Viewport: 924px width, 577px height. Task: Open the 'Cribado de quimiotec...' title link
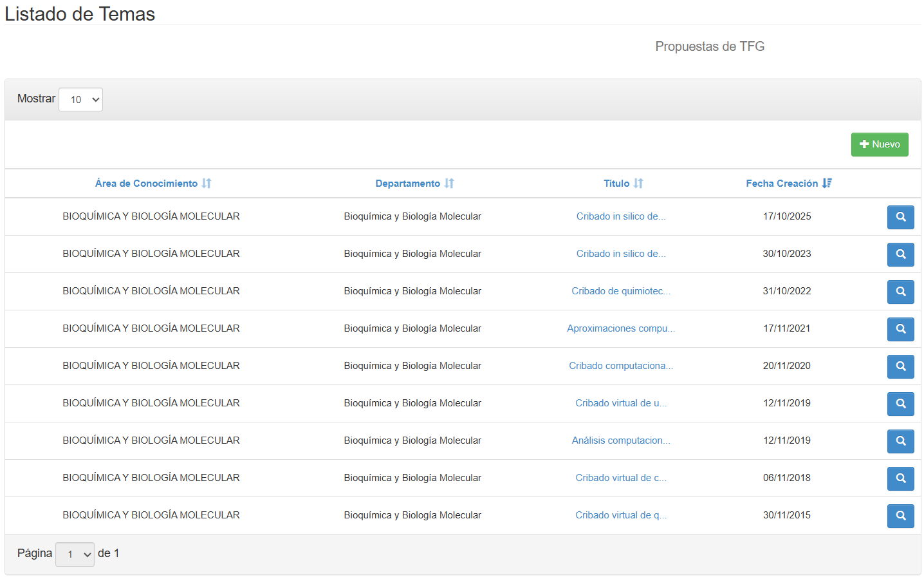pyautogui.click(x=620, y=291)
